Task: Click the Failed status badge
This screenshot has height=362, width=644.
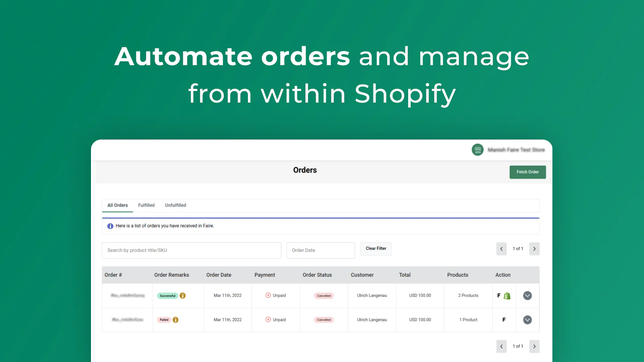Action: point(164,320)
